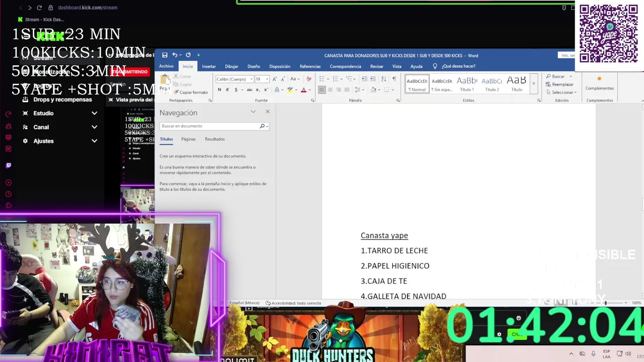Decrease font size with the smaller A
The image size is (644, 362).
[282, 79]
